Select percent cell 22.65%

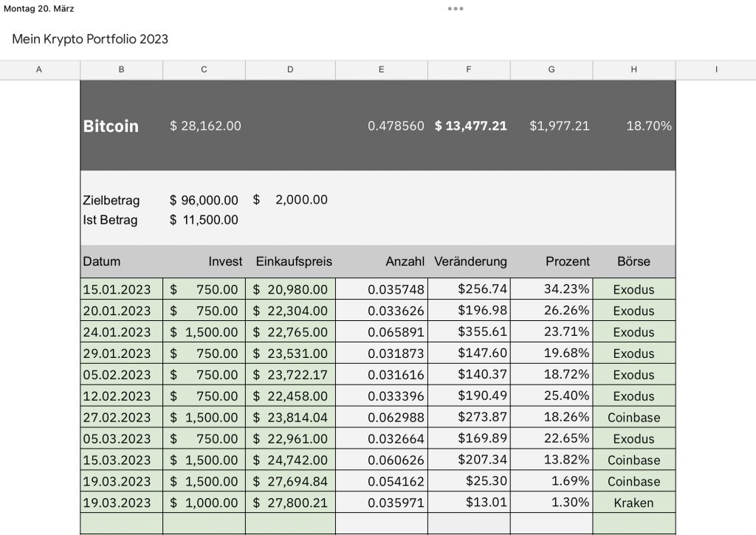[x=551, y=438]
